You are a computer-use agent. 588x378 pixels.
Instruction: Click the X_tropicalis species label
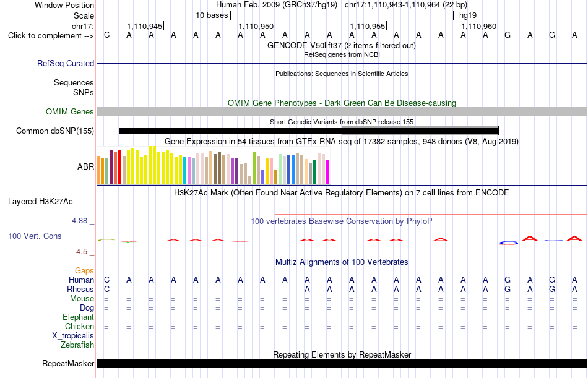pos(73,336)
